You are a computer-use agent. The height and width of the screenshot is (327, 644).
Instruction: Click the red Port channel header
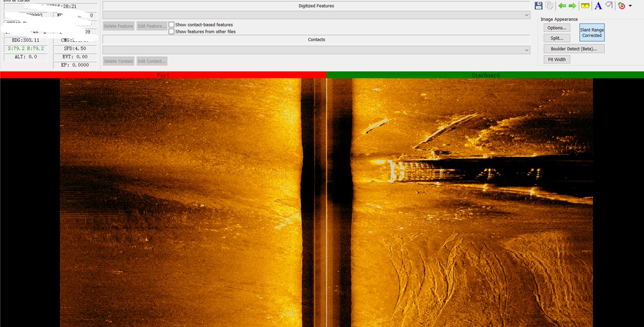tap(163, 75)
